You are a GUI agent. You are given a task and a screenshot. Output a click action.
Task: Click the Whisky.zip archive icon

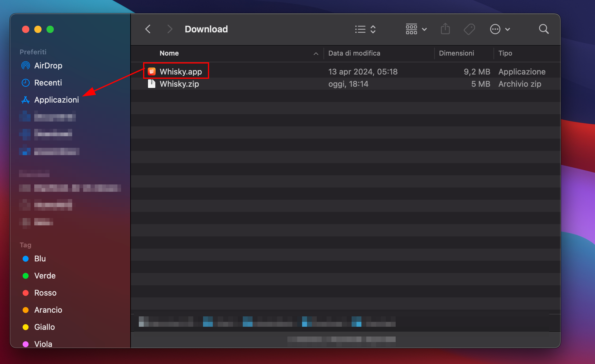[x=152, y=84]
